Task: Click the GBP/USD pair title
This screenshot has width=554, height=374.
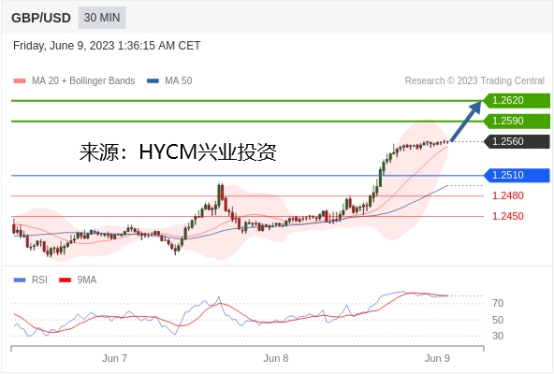Action: (x=41, y=18)
